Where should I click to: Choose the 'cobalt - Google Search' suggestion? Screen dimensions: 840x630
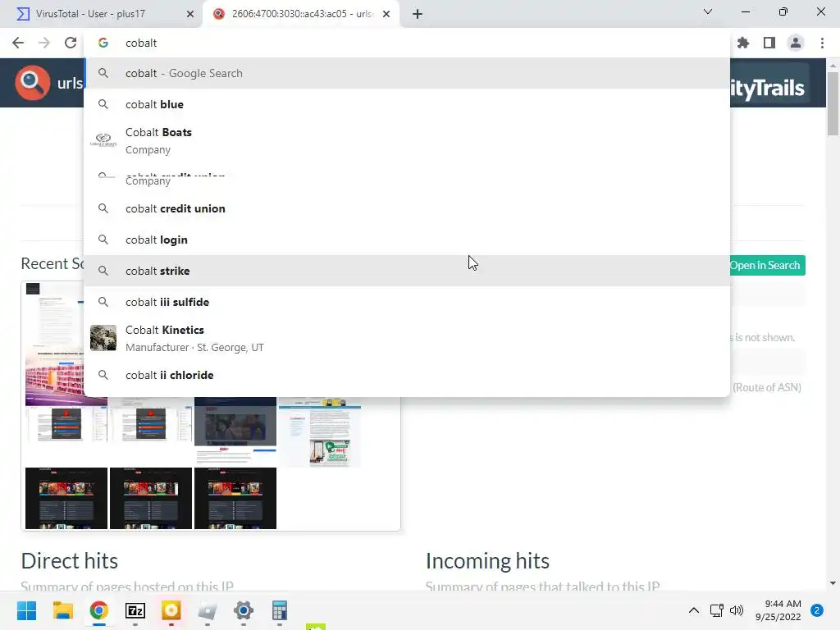click(407, 73)
